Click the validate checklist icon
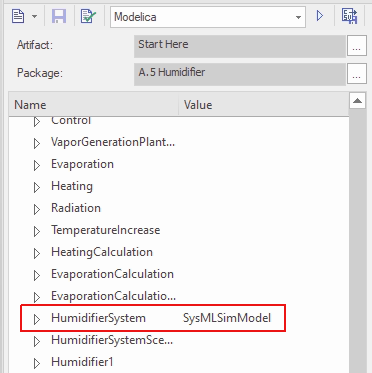This screenshot has height=373, width=372. 88,16
